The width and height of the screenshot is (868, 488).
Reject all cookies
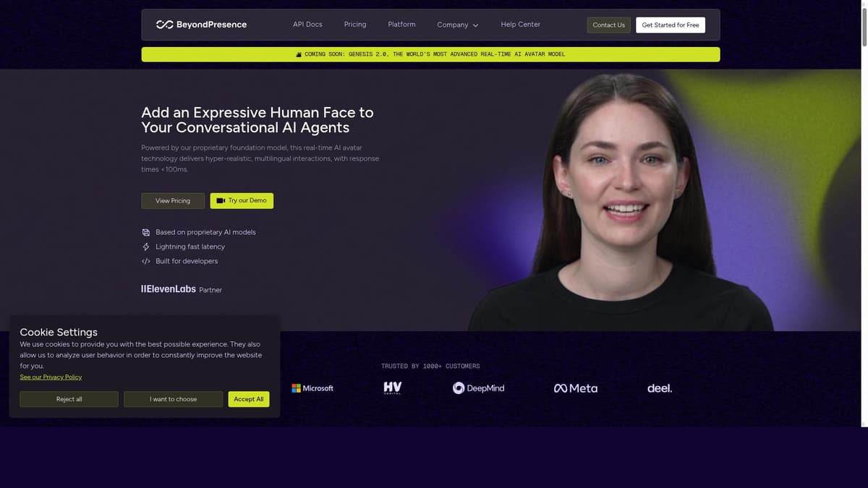point(69,398)
